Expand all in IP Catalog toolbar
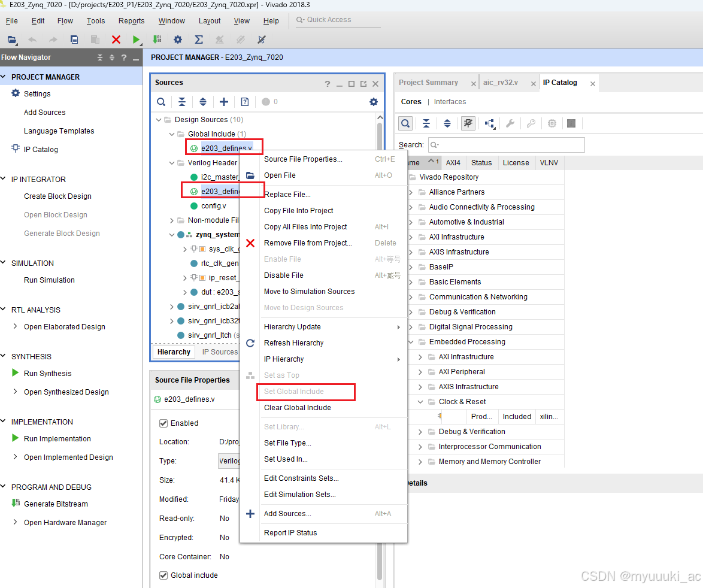This screenshot has width=703, height=588. point(447,123)
